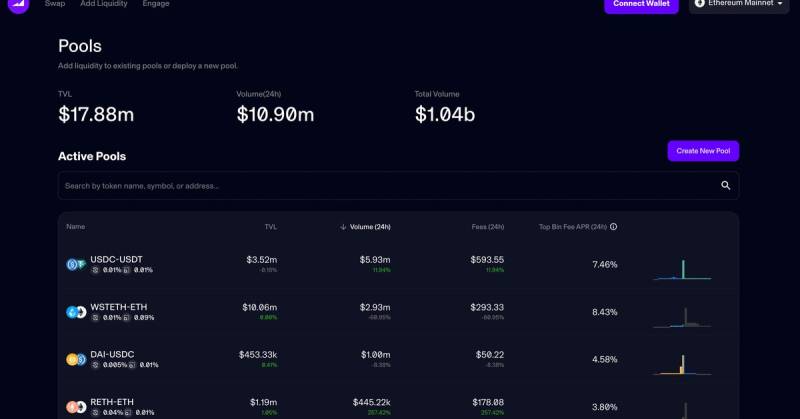Click the Ethereum network icon
This screenshot has height=419, width=800.
[699, 3]
